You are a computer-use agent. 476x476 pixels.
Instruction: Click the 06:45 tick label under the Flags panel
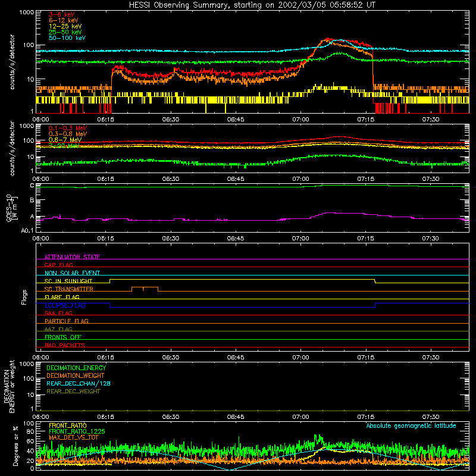[x=236, y=358]
